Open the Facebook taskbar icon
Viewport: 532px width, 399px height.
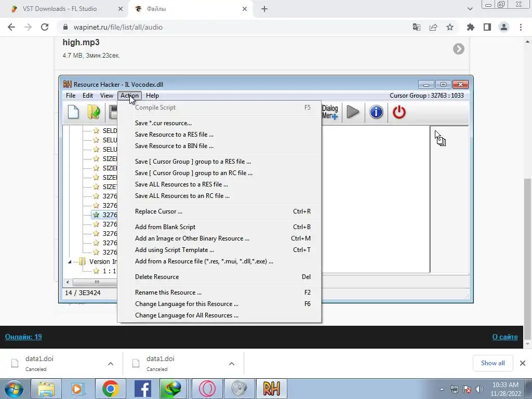click(x=143, y=389)
